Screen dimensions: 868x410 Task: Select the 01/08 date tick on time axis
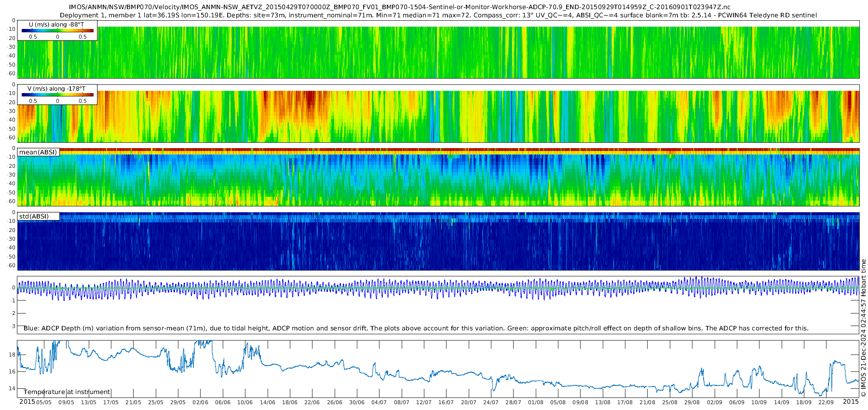[x=536, y=403]
